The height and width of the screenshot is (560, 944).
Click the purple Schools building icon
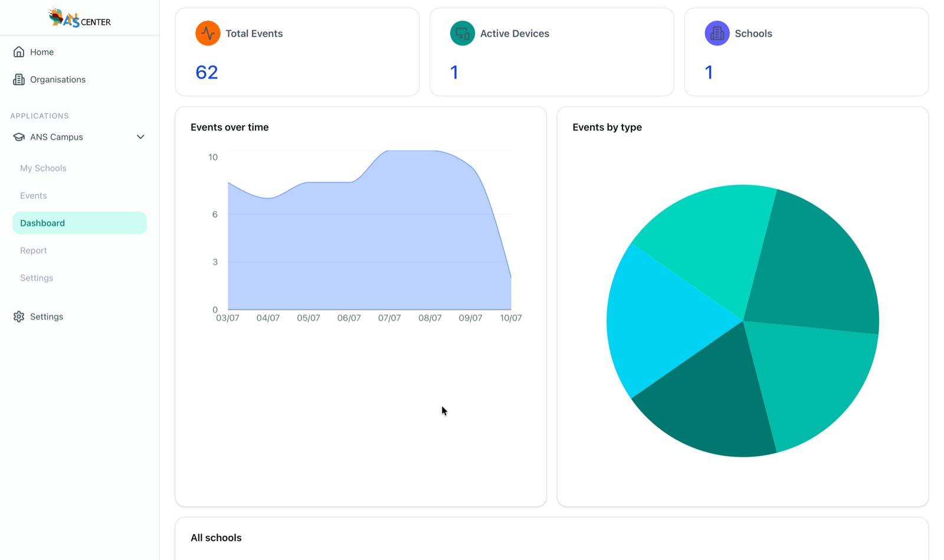[717, 34]
